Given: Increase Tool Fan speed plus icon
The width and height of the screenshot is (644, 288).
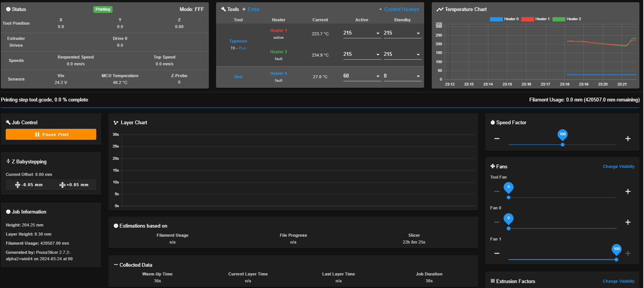Looking at the screenshot, I should [628, 191].
